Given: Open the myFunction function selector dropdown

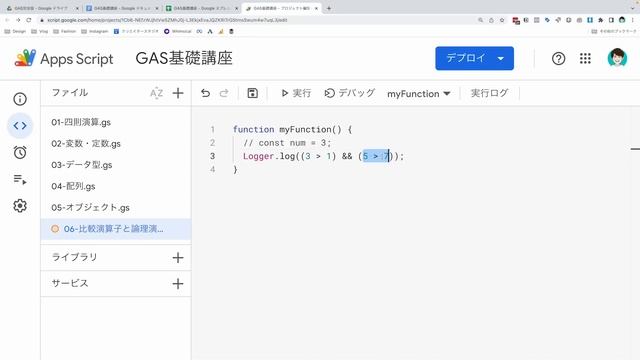Looking at the screenshot, I should 419,94.
